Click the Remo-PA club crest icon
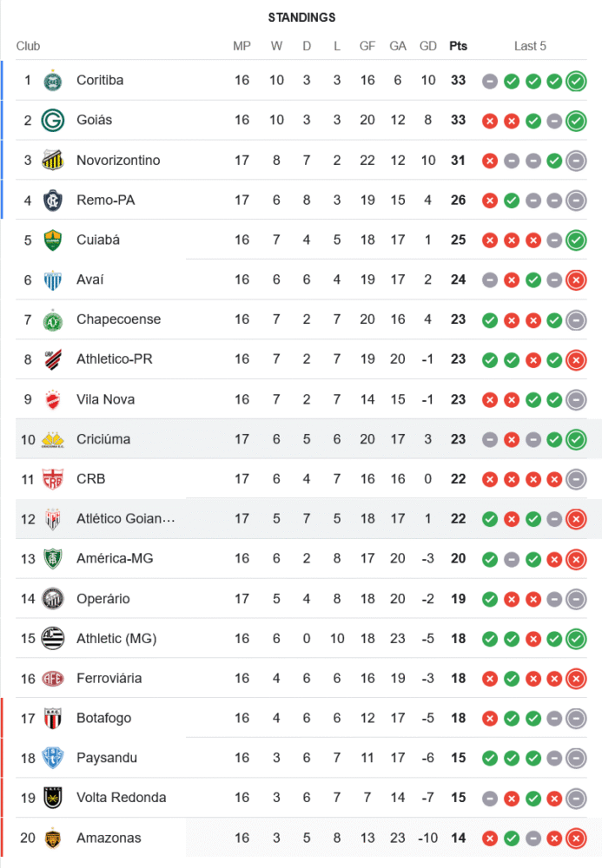 point(53,201)
